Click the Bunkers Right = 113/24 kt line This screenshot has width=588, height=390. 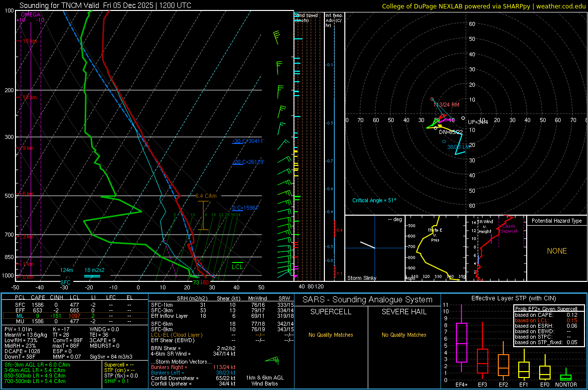coord(193,367)
